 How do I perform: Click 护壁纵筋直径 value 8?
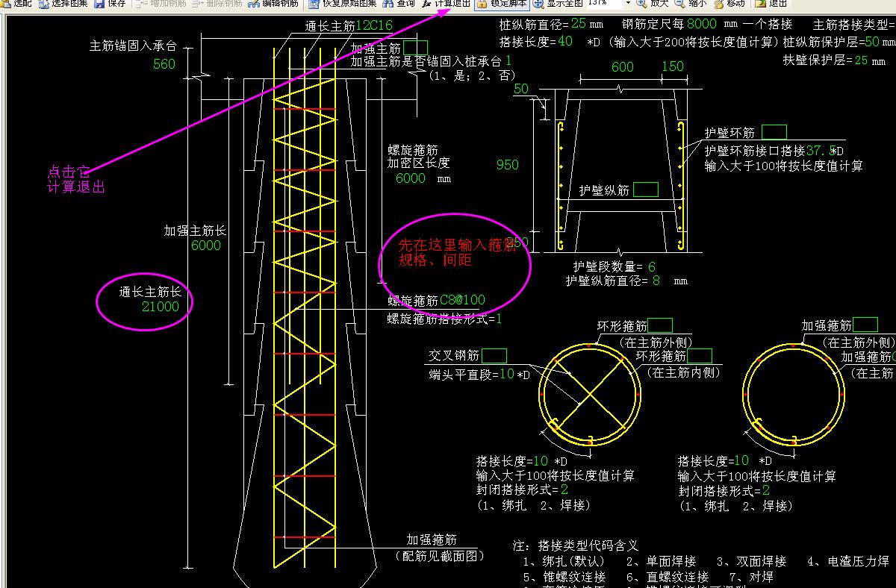coord(656,281)
